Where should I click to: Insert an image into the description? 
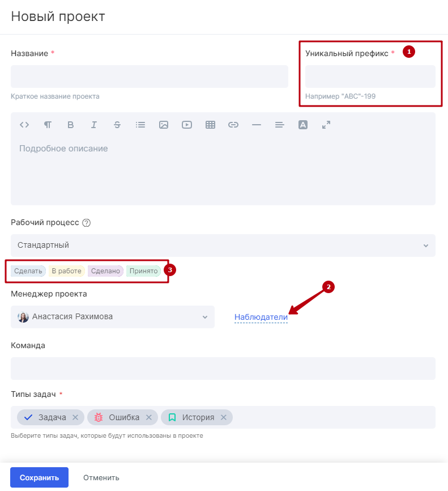pos(164,125)
